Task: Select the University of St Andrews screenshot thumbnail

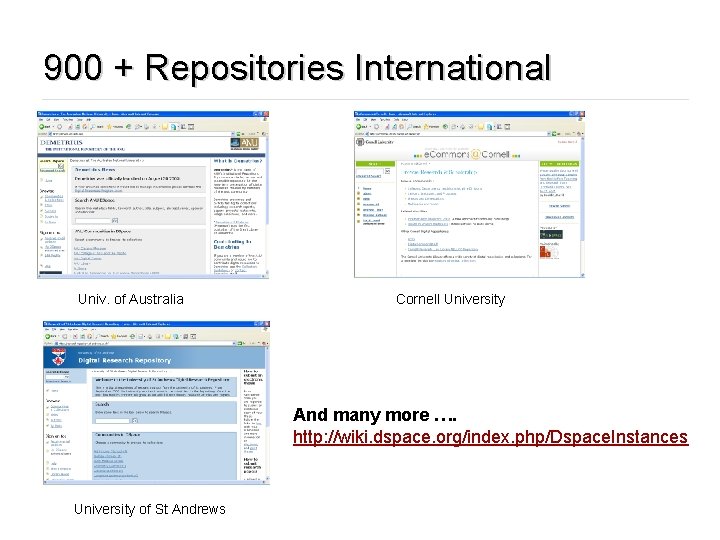Action: pos(157,403)
